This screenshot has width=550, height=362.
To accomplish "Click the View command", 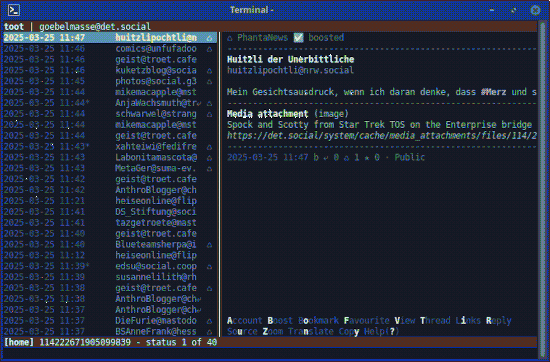I will point(405,321).
